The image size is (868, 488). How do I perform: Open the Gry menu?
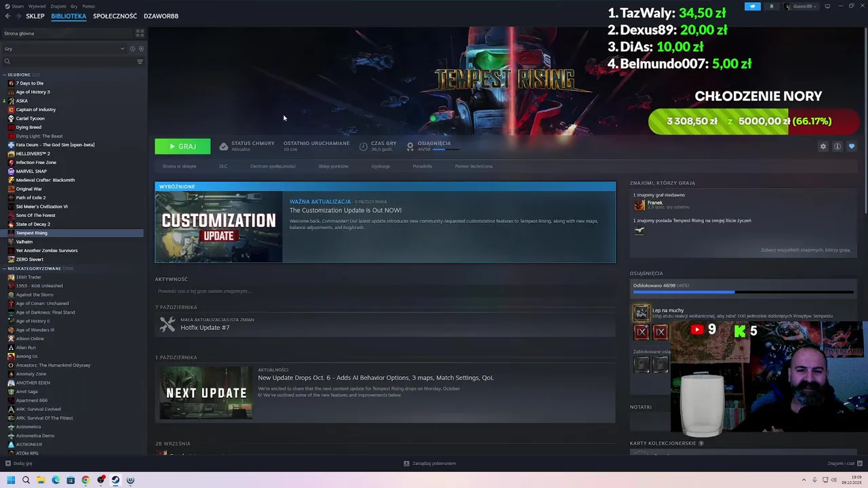(x=74, y=6)
